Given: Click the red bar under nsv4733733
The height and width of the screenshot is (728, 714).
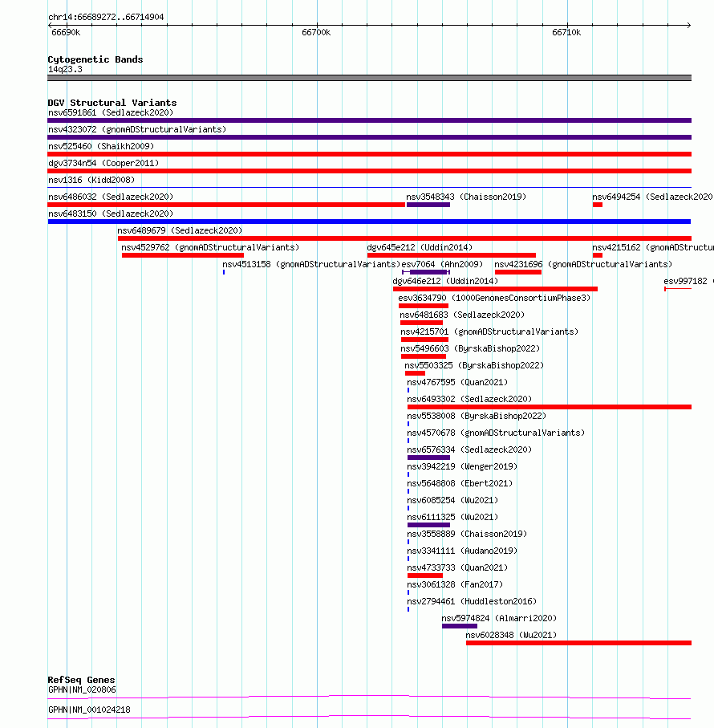Looking at the screenshot, I should tap(425, 575).
